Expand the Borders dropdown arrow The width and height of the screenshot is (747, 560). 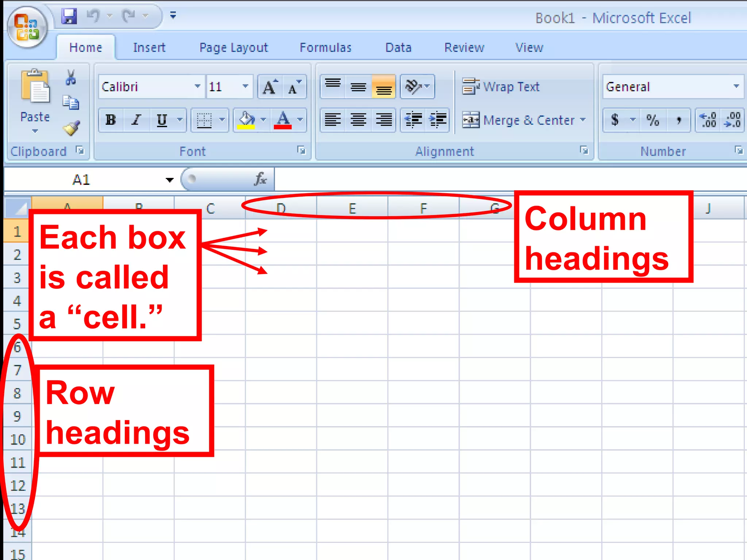[x=222, y=120]
